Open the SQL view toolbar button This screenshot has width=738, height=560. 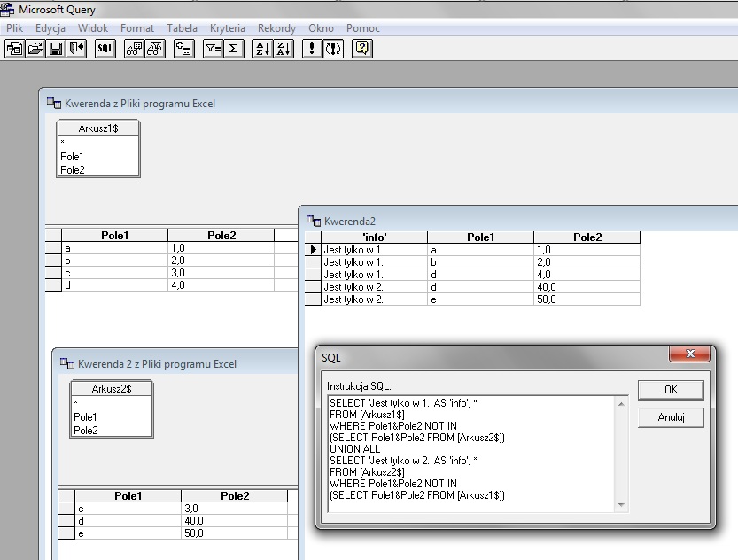coord(105,49)
